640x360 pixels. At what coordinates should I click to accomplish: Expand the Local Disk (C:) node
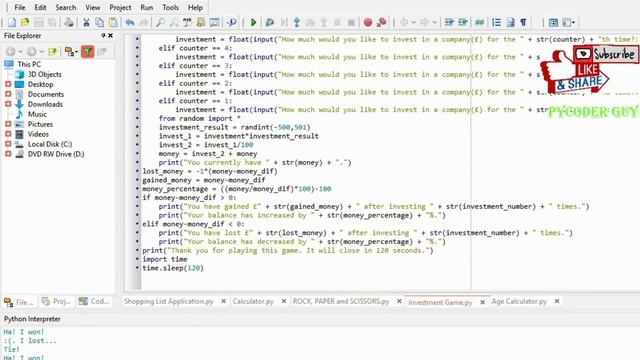point(8,144)
